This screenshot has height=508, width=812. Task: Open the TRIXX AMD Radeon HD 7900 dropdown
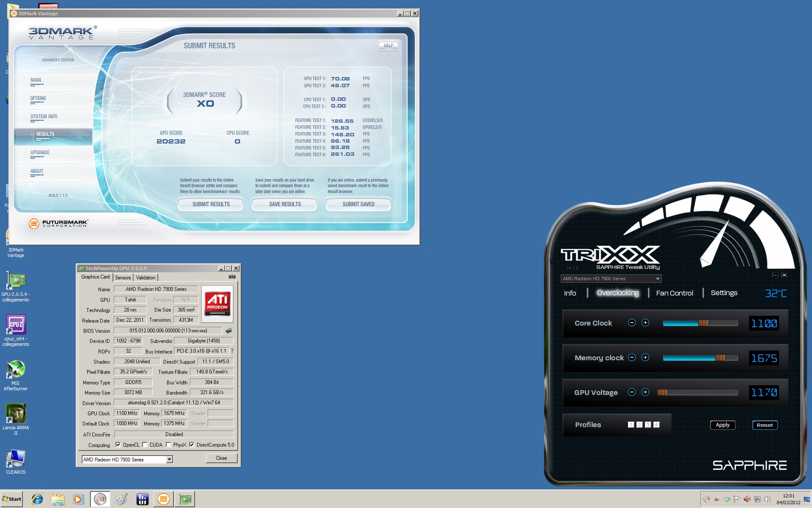[x=611, y=279]
